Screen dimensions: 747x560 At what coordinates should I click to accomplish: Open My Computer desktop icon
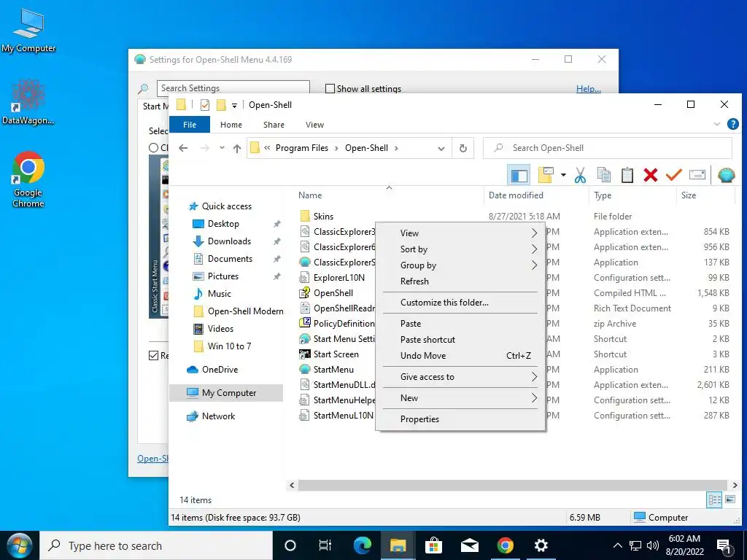[28, 30]
